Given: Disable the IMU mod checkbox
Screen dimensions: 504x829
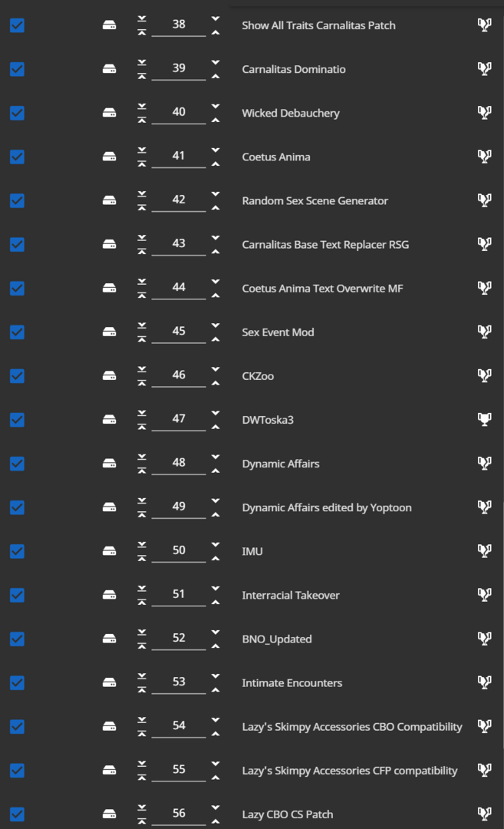Looking at the screenshot, I should (17, 551).
